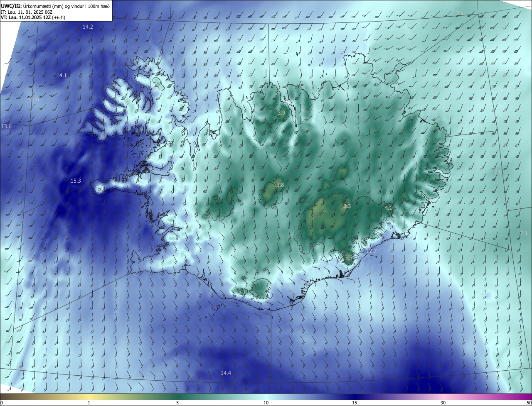
Task: Click the value label 11.6
Action: (34, 100)
